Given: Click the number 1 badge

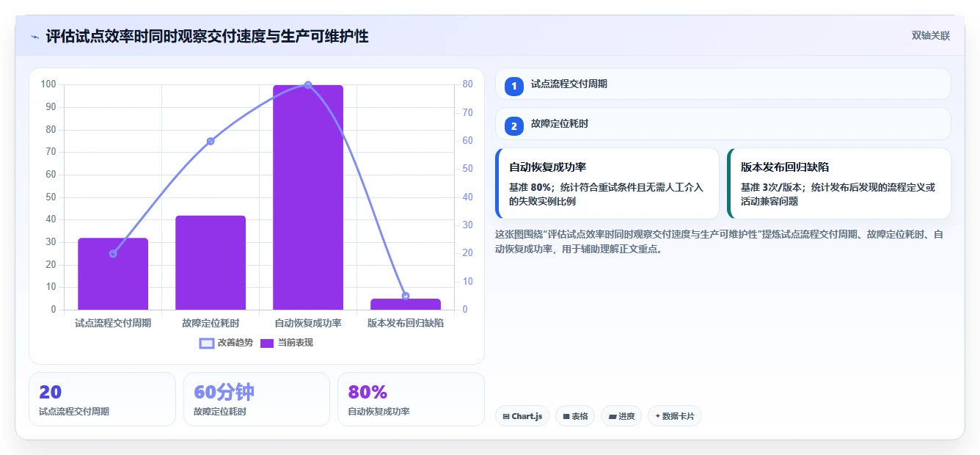Looking at the screenshot, I should pos(514,86).
